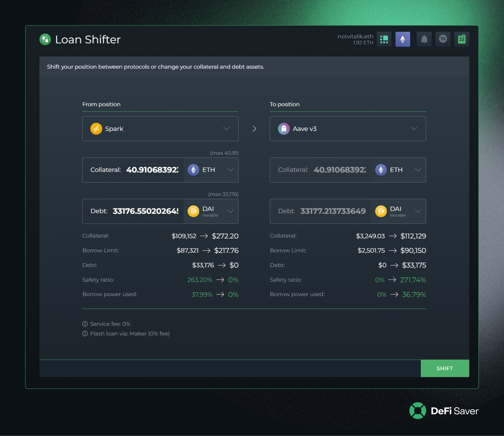The height and width of the screenshot is (436, 504).
Task: Click the $33,175 debt value
Action: pos(414,265)
